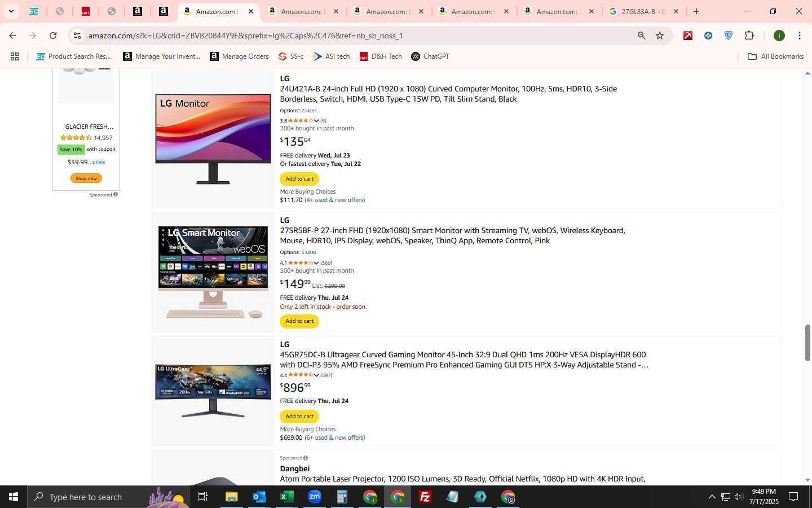Viewport: 812px width, 508px height.
Task: Open All Bookmarks folder
Action: coord(776,56)
